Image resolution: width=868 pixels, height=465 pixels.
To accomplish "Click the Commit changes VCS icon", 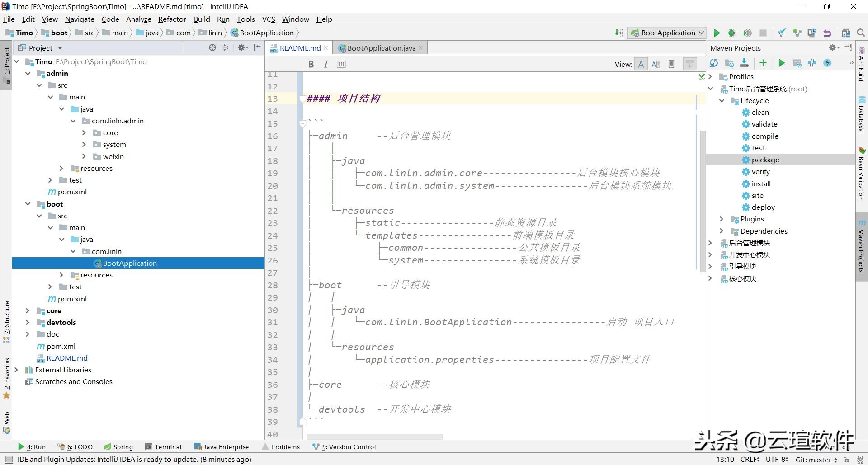I will pos(797,33).
